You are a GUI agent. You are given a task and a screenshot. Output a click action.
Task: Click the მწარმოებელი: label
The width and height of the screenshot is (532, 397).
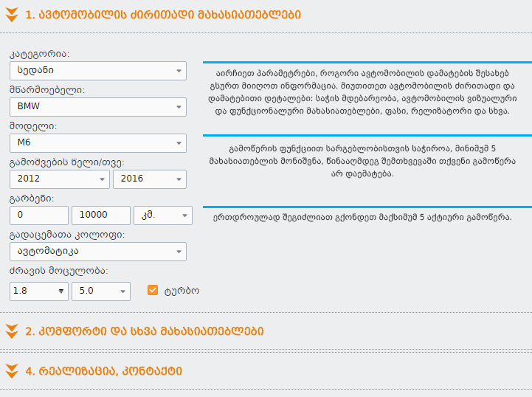click(x=47, y=90)
